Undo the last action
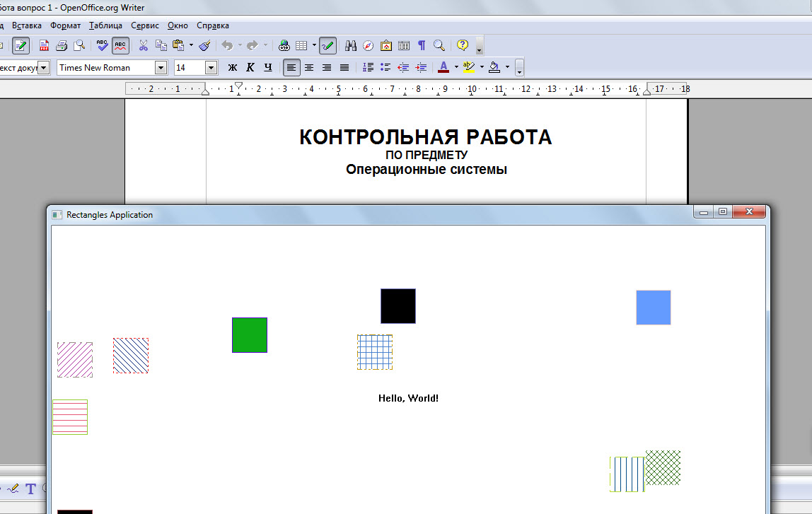This screenshot has width=812, height=514. pos(227,45)
